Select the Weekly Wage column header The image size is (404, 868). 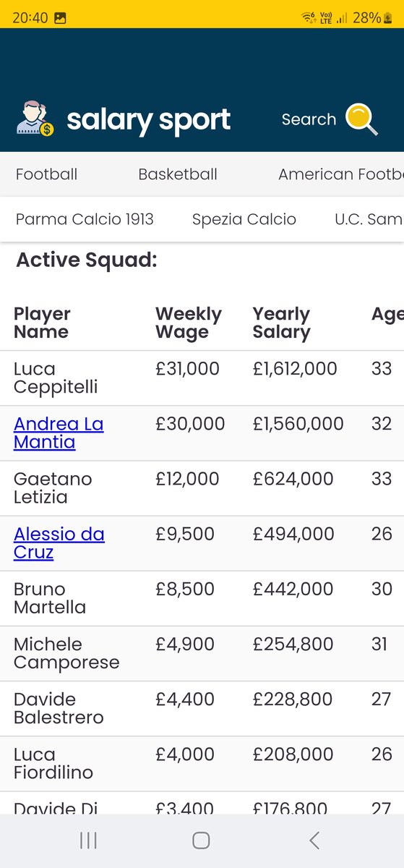189,323
